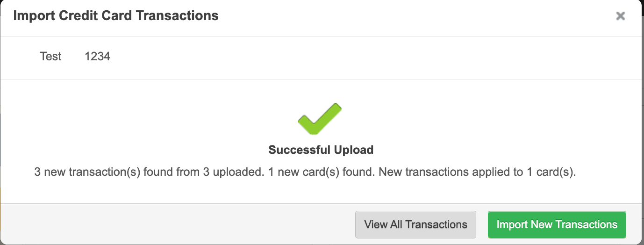
Task: Click the word 'Import' on the green button
Action: click(x=512, y=224)
